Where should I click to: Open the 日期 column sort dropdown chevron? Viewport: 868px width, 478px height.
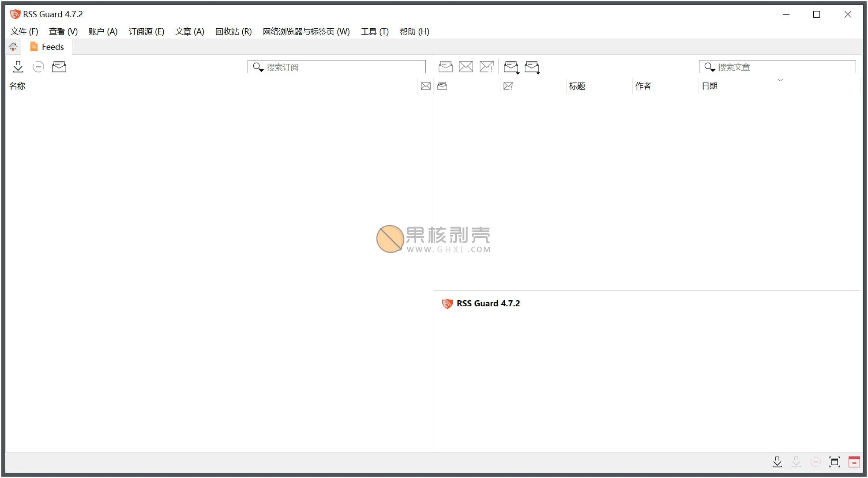tap(781, 80)
